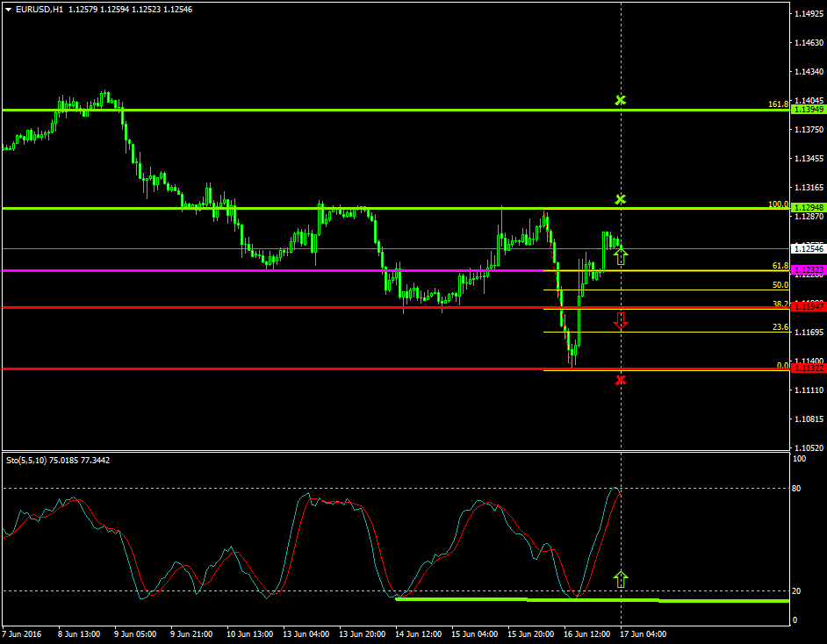Select the lime X marker on the 100.0 level
Image resolution: width=827 pixels, height=644 pixels.
(621, 199)
